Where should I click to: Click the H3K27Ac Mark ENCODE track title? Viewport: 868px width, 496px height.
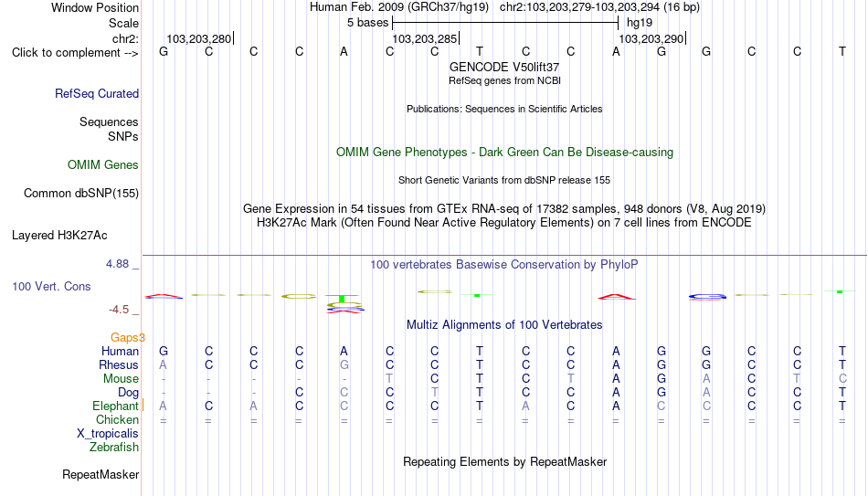[x=504, y=223]
